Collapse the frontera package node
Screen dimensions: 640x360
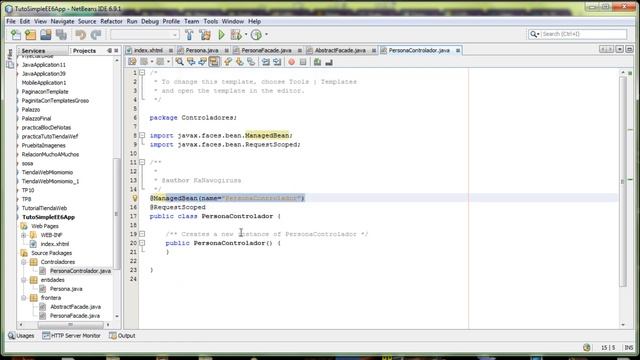pos(24,298)
